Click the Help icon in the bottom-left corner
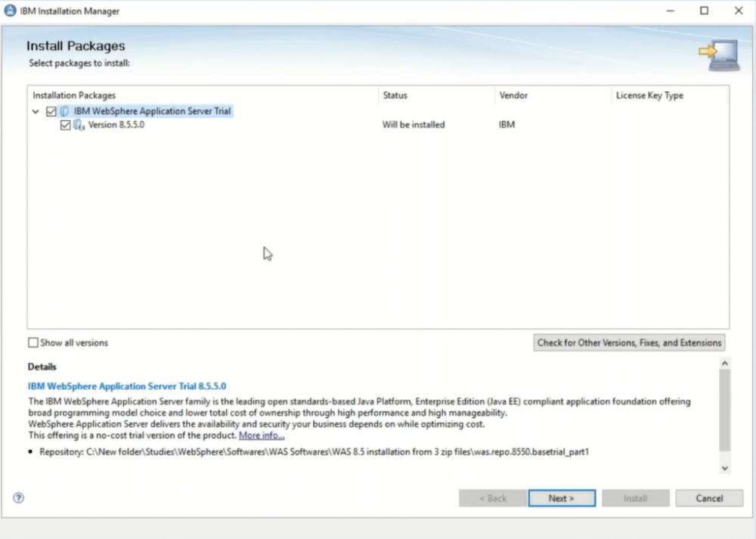756x539 pixels. [18, 497]
